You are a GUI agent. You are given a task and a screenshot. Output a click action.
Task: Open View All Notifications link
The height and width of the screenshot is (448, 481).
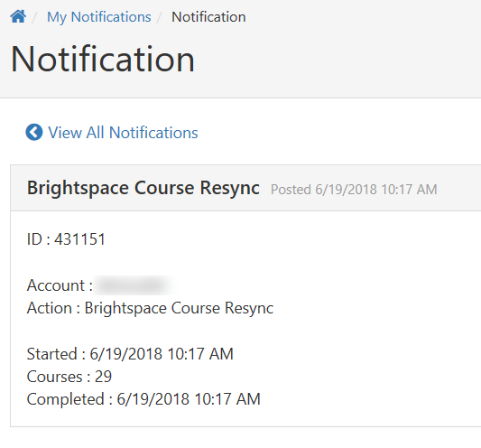click(x=123, y=133)
